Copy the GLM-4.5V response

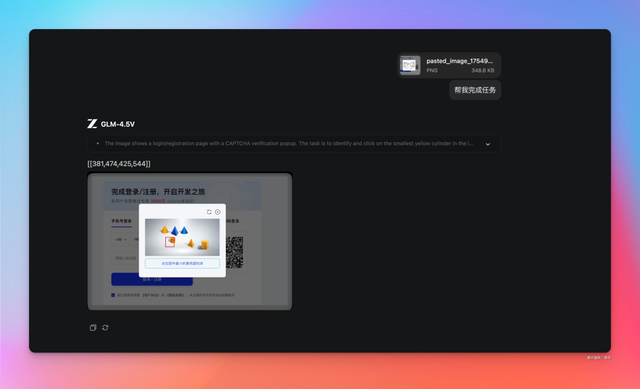tap(93, 328)
